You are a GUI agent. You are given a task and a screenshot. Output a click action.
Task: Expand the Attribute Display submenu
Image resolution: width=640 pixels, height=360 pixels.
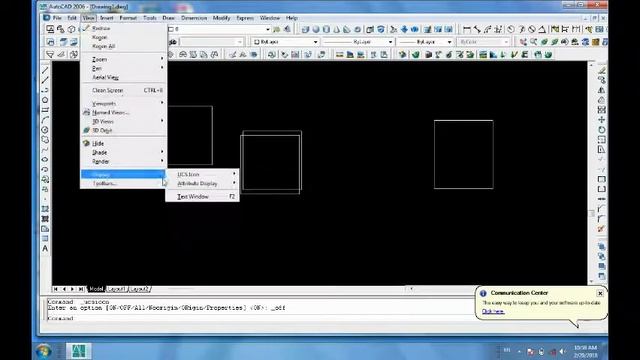(202, 184)
